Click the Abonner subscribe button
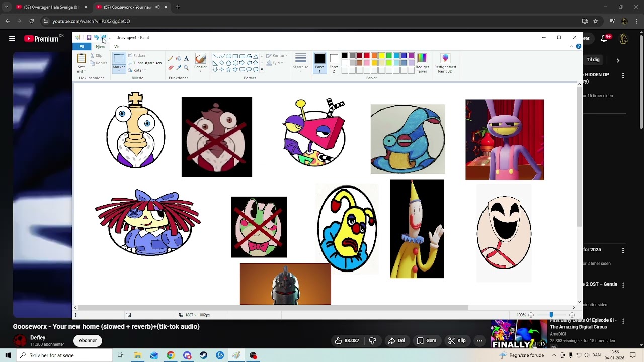 coord(88,341)
